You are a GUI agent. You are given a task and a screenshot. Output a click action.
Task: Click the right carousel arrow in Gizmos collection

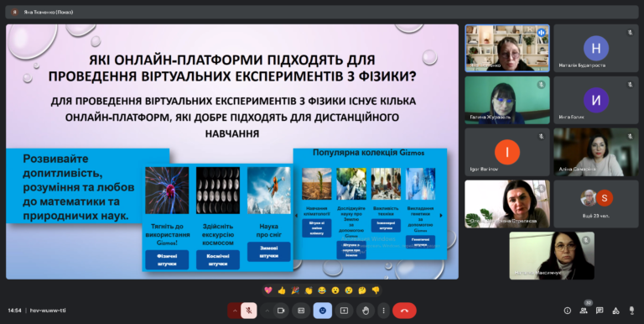point(442,216)
